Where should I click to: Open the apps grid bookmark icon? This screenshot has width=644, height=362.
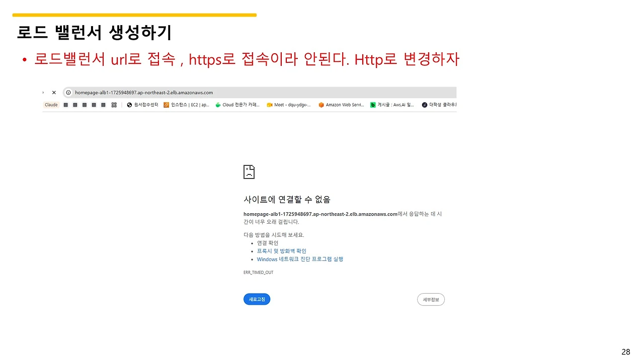click(114, 105)
